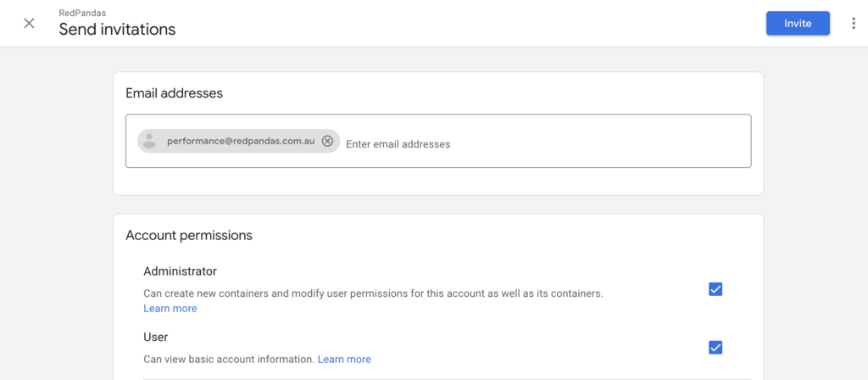Click the Administrator permission label
This screenshot has width=868, height=380.
click(180, 271)
